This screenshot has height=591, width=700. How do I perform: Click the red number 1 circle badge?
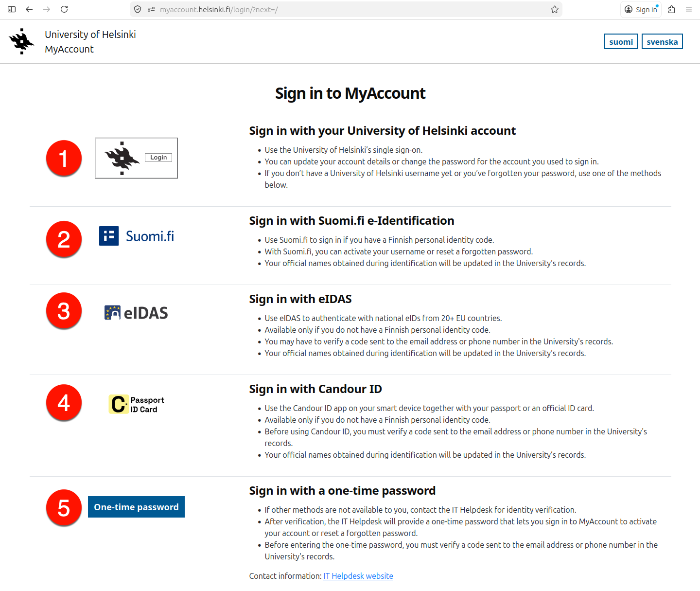pos(64,159)
